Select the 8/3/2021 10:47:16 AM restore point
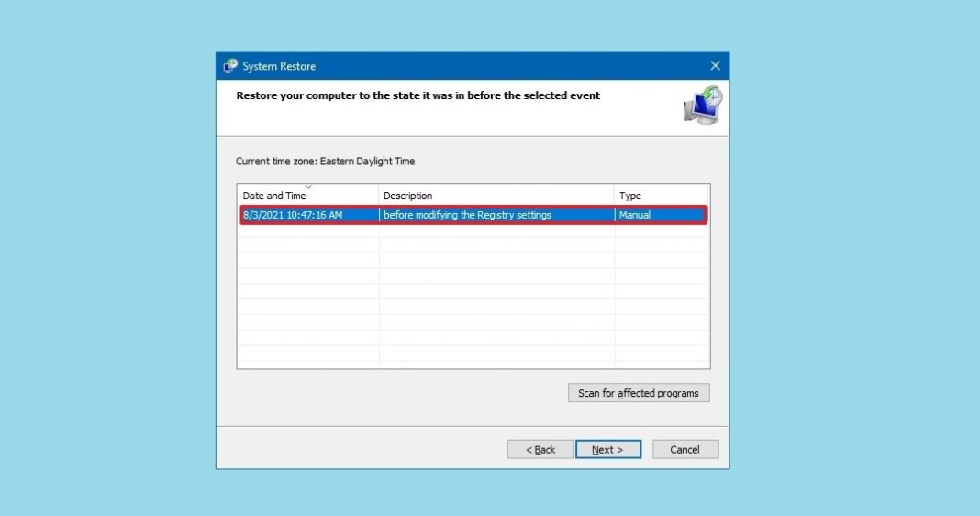 tap(295, 215)
